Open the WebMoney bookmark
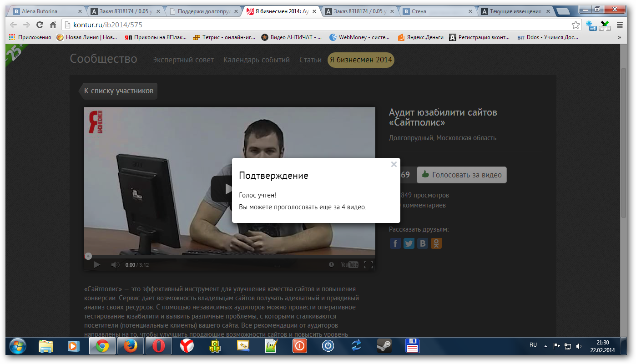 click(x=360, y=37)
